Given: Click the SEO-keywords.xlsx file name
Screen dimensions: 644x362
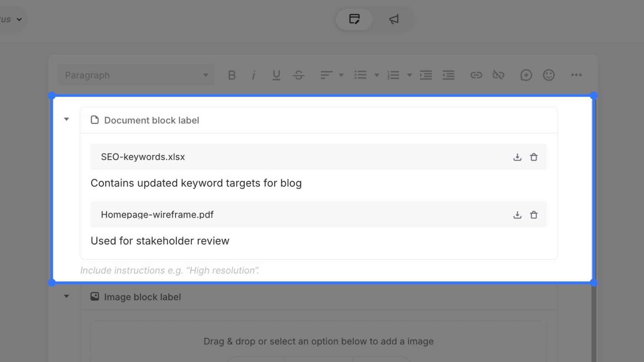Looking at the screenshot, I should (x=143, y=157).
